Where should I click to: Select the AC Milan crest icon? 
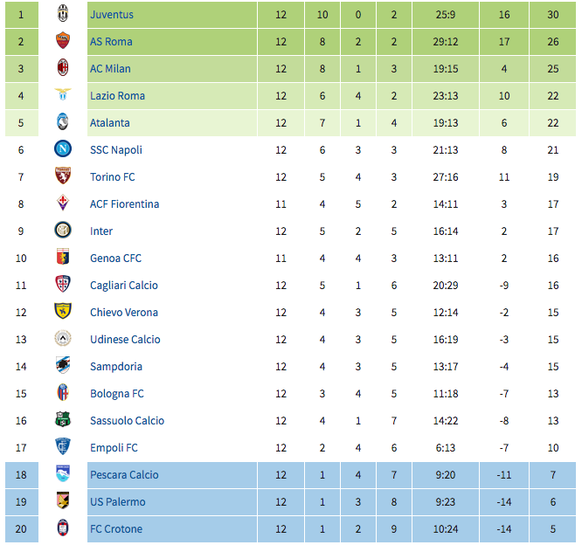63,68
